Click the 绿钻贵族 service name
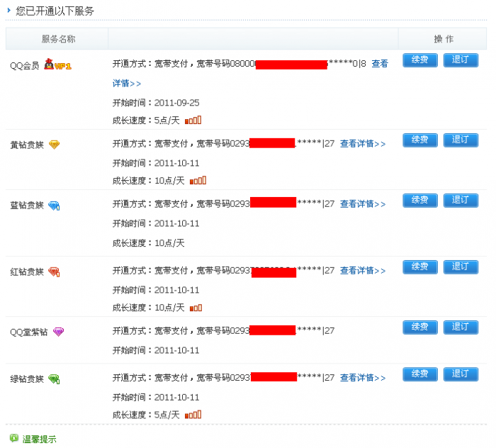496x448 pixels. tap(27, 379)
